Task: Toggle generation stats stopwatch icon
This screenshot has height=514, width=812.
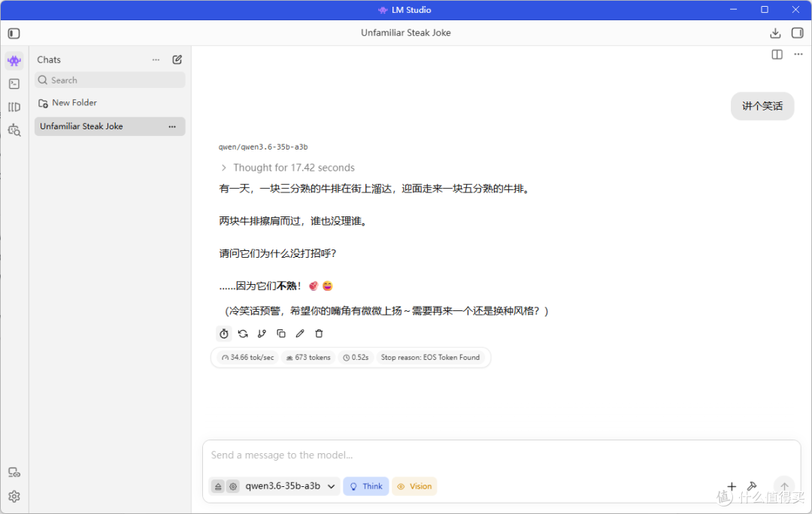Action: (x=224, y=334)
